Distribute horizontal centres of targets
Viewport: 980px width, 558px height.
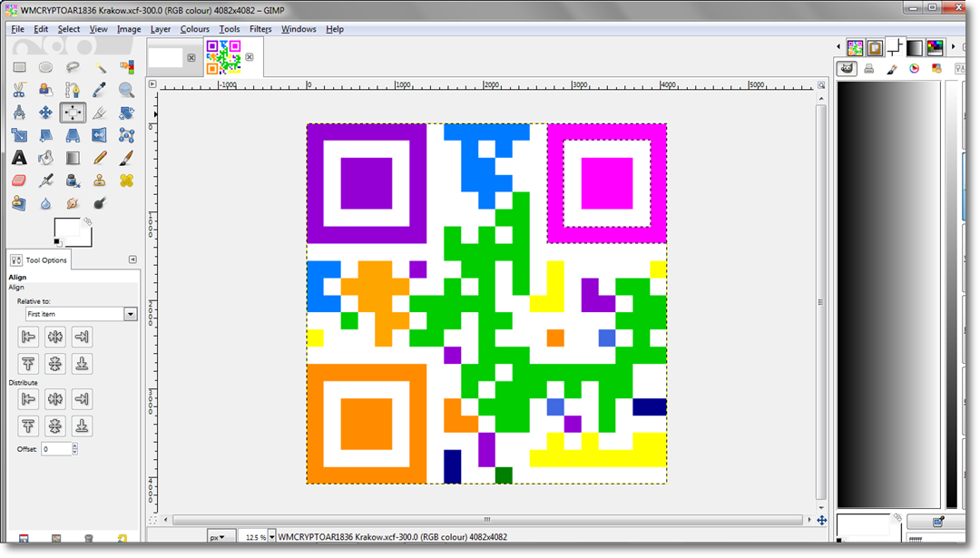(55, 399)
